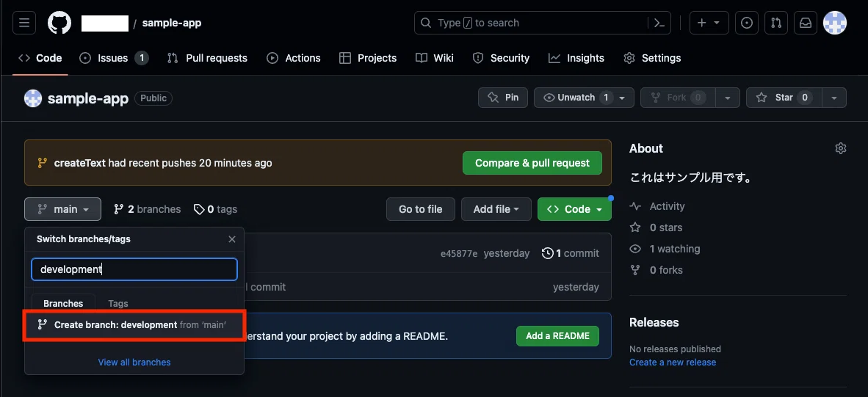Open About settings gear icon

tap(840, 148)
